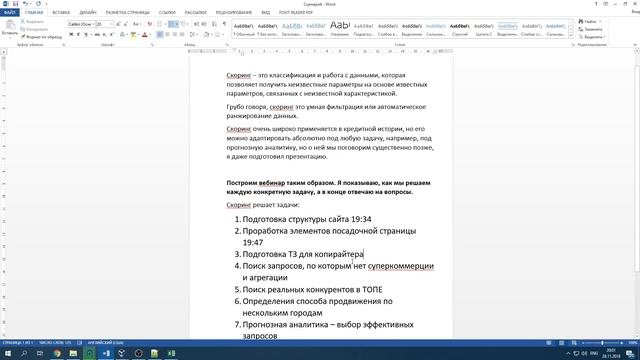Click the numbered list icon
The image size is (640, 360).
171,24
